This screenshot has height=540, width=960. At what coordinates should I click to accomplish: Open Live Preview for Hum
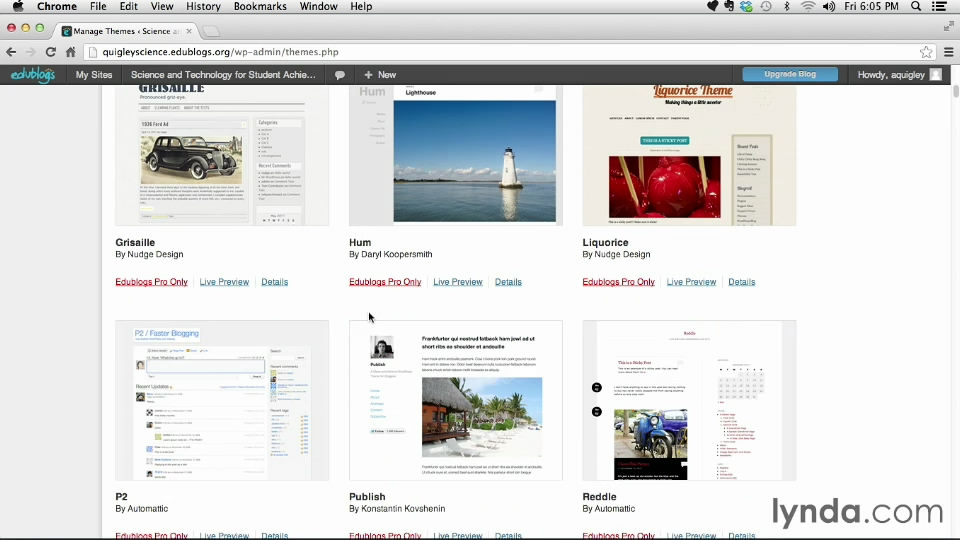tap(458, 282)
